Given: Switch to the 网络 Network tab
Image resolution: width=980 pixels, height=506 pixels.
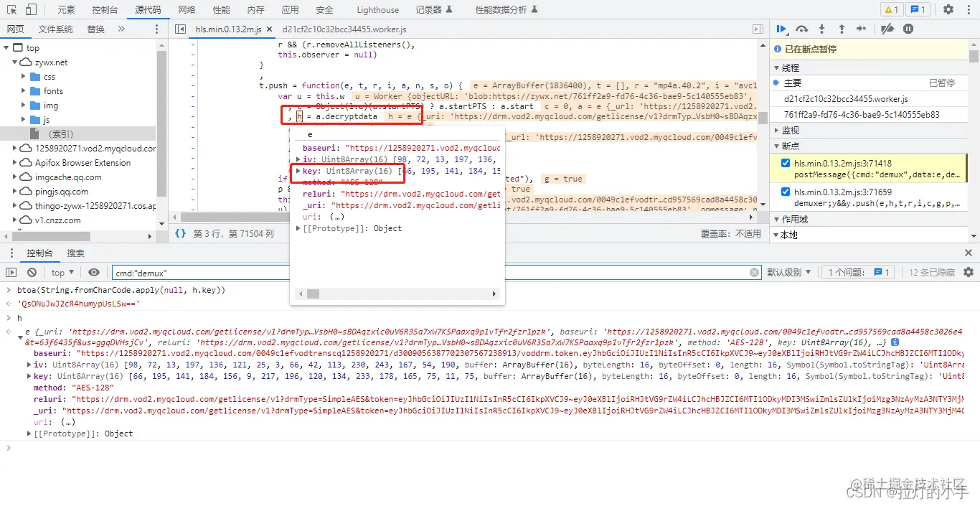Looking at the screenshot, I should [187, 10].
